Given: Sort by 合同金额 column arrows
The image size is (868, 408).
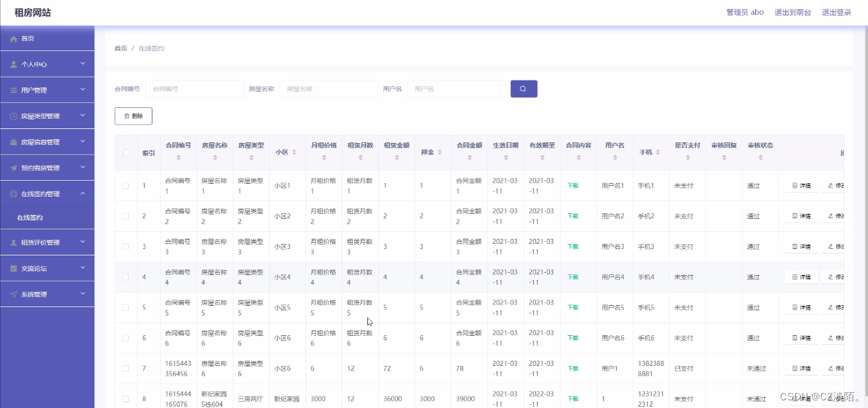Looking at the screenshot, I should [x=469, y=157].
